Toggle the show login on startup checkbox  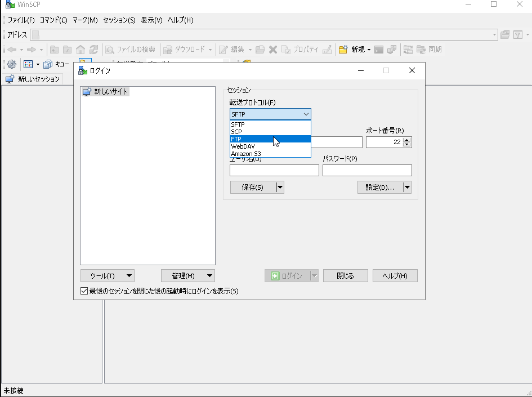pos(84,291)
